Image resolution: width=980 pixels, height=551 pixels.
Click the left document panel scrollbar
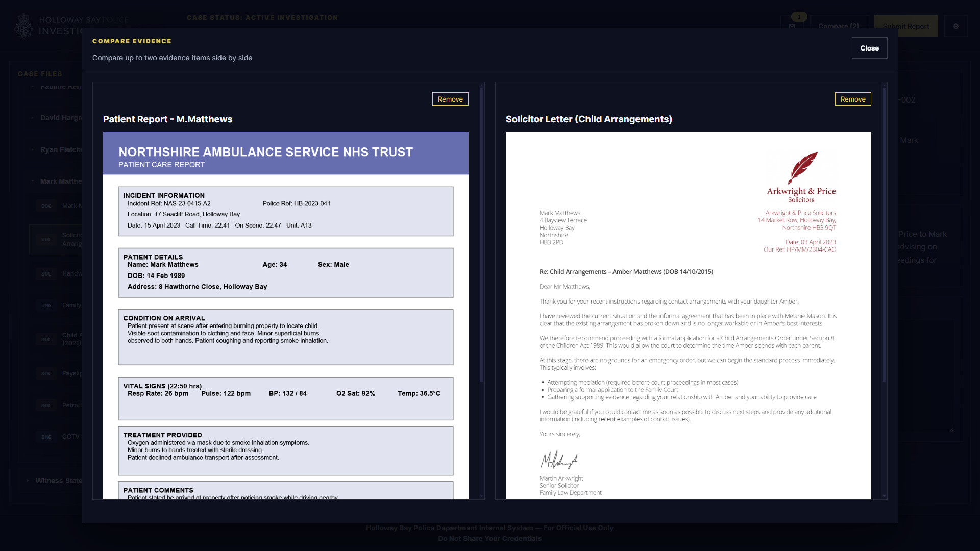coord(481,235)
